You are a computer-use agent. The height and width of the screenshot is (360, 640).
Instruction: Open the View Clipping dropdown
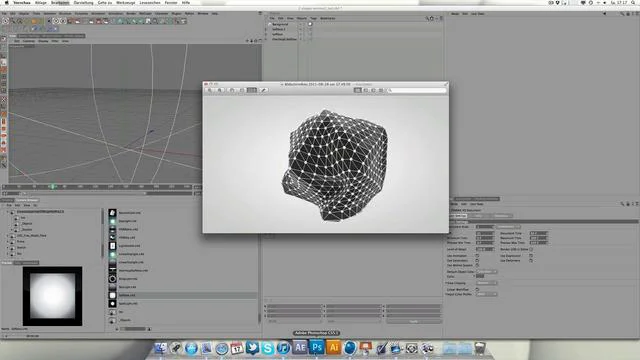coord(487,283)
